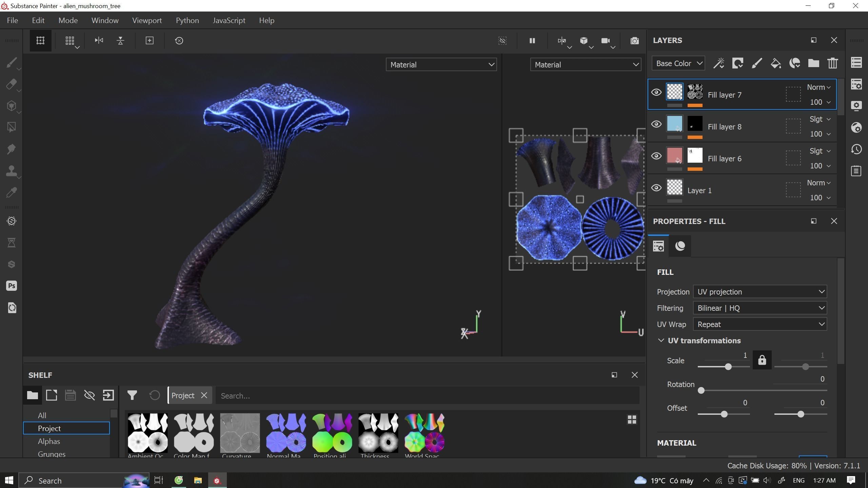Open the History panel icon
Viewport: 868px width, 488px height.
[856, 149]
